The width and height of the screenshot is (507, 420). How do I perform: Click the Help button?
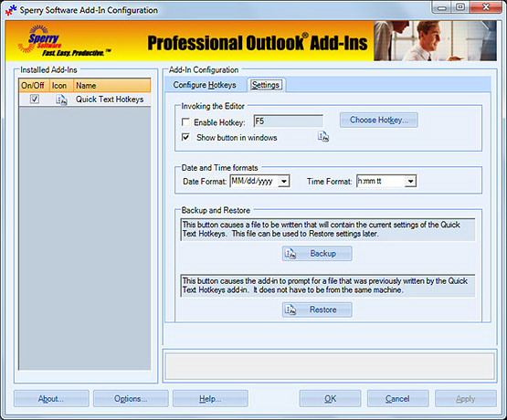(x=210, y=399)
